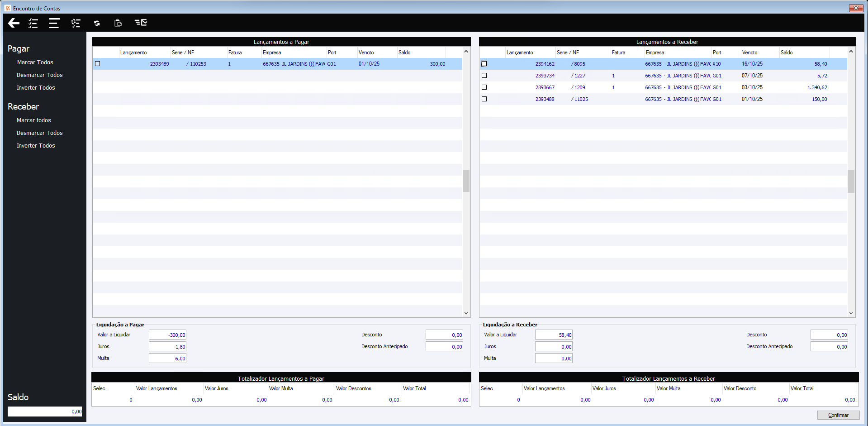Focus Valor a Liquidar field in Liquidação a Pagar

tap(167, 335)
